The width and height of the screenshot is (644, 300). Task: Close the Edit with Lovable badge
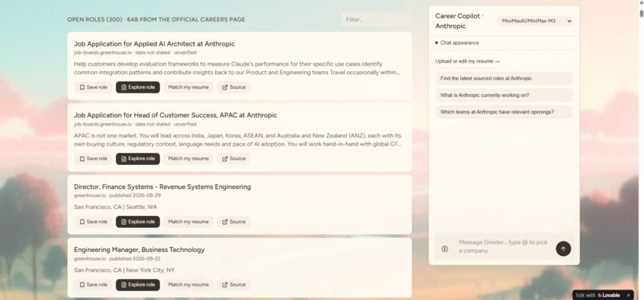(628, 295)
